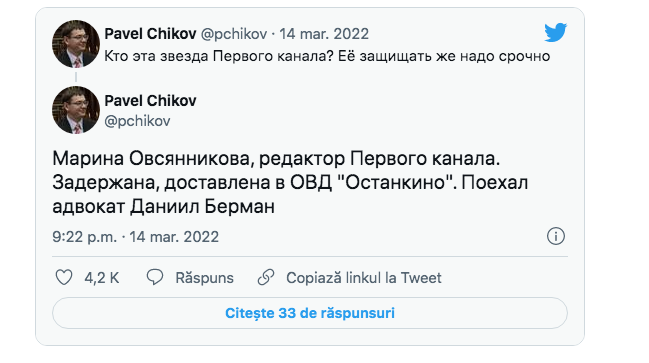The width and height of the screenshot is (649, 363).
Task: Open the parent tweet date 14 mar. 2022
Action: pyautogui.click(x=324, y=34)
